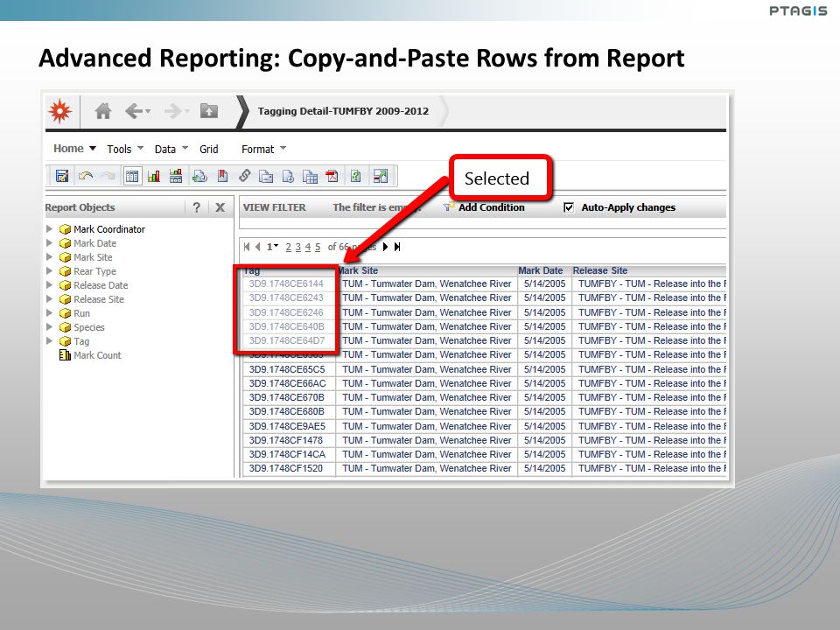Click the chain link shortcut icon

(245, 176)
